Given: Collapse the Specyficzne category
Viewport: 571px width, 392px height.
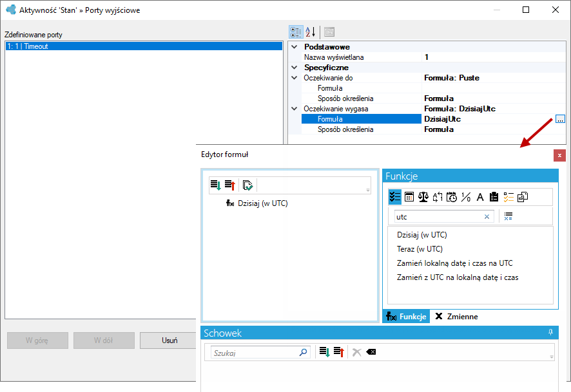Looking at the screenshot, I should click(295, 68).
